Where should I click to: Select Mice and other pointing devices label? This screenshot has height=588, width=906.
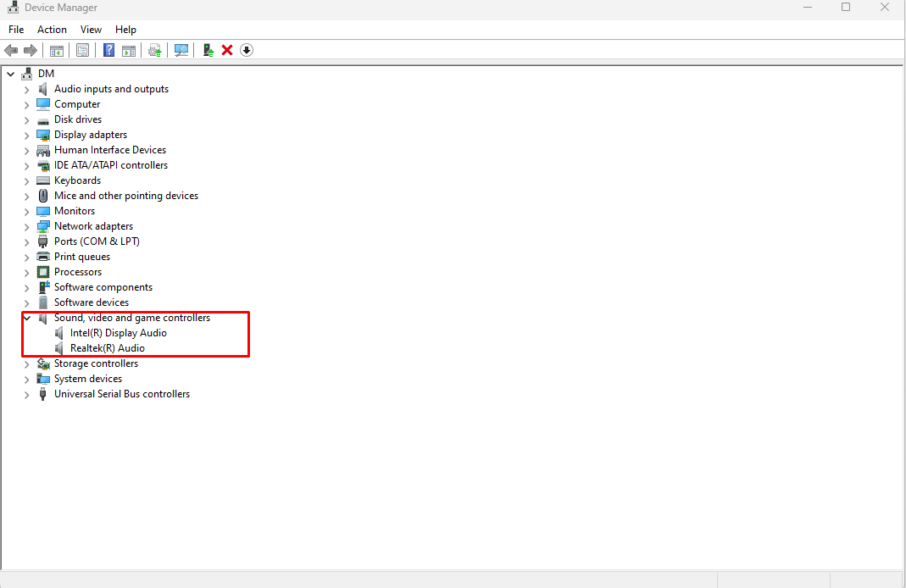[126, 195]
